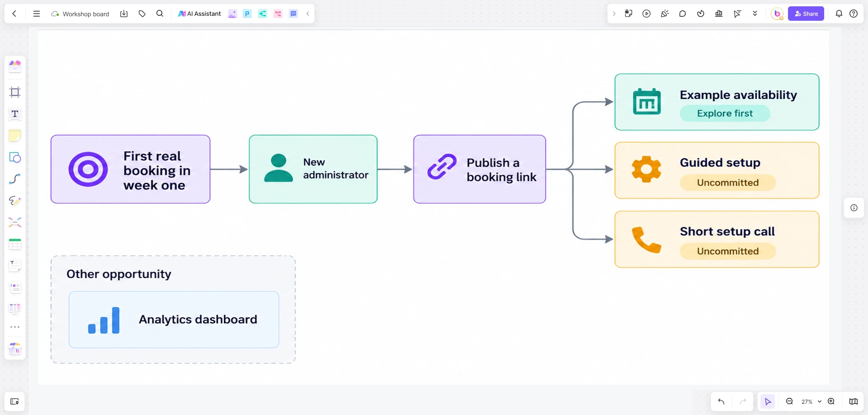Click the teal mind map AI icon
The width and height of the screenshot is (868, 415).
pyautogui.click(x=263, y=14)
